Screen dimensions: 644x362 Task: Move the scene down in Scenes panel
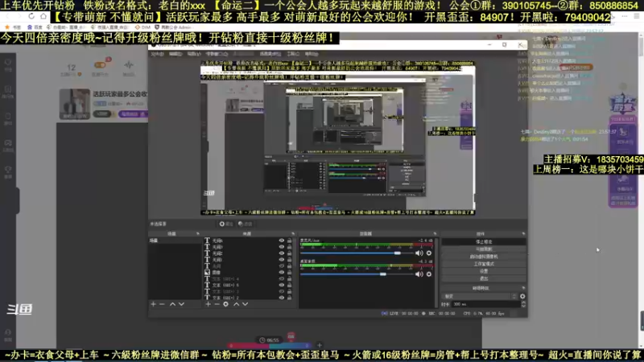[182, 304]
